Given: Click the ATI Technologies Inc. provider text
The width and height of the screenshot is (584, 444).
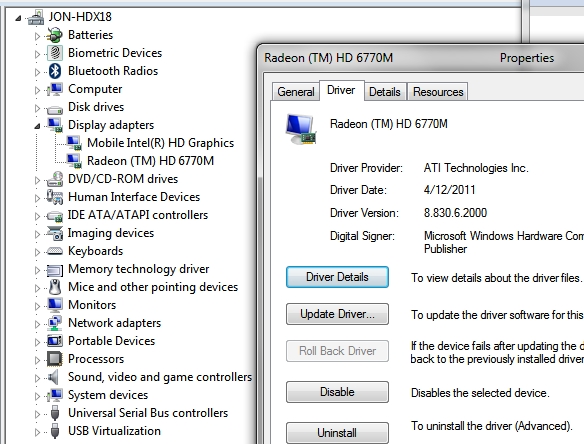Looking at the screenshot, I should [476, 168].
